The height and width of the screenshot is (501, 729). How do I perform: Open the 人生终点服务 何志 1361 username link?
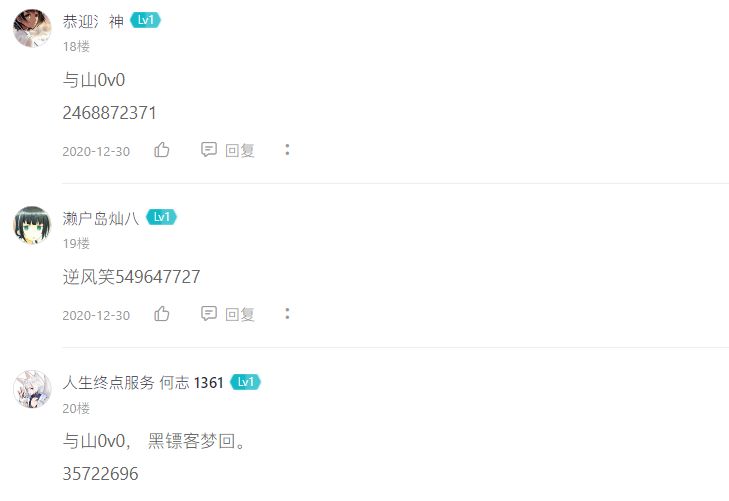coord(143,382)
